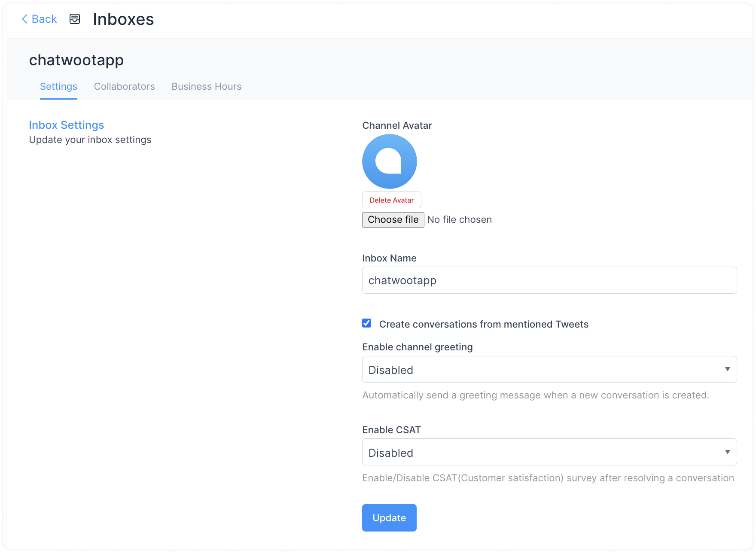Click the Inboxes page title

click(x=123, y=19)
